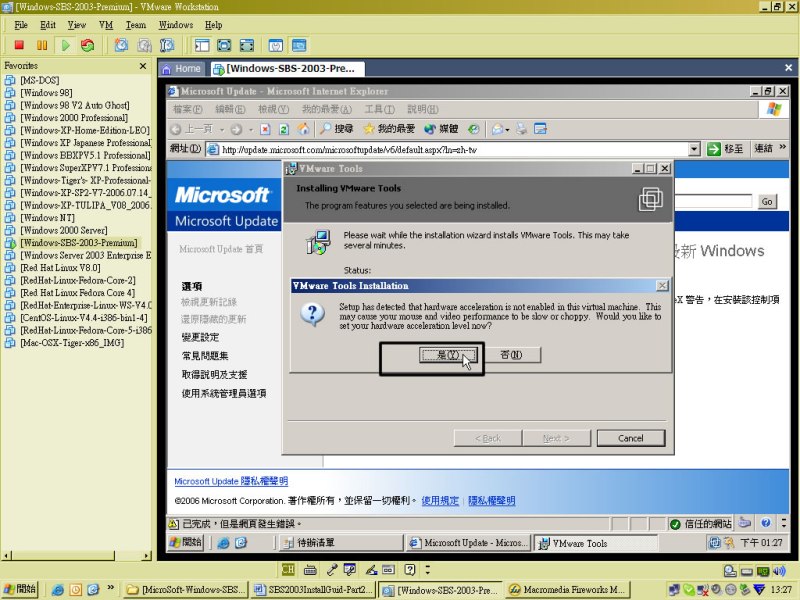Select [CentOS-Linux-V4.4-i386-bin1-4] in Favorites

(x=84, y=318)
